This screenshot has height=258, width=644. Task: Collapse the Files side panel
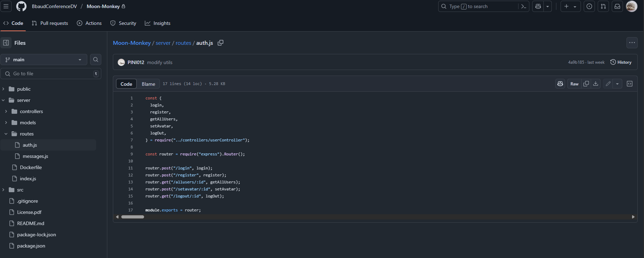6,43
